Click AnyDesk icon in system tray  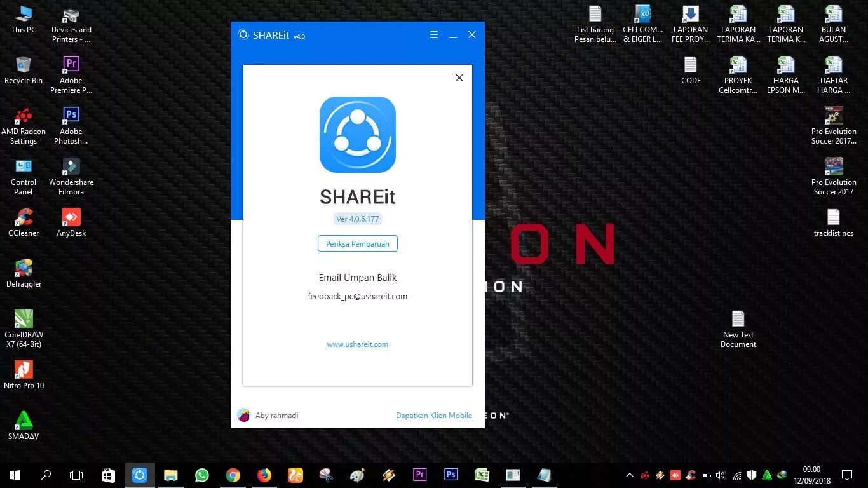[x=675, y=475]
